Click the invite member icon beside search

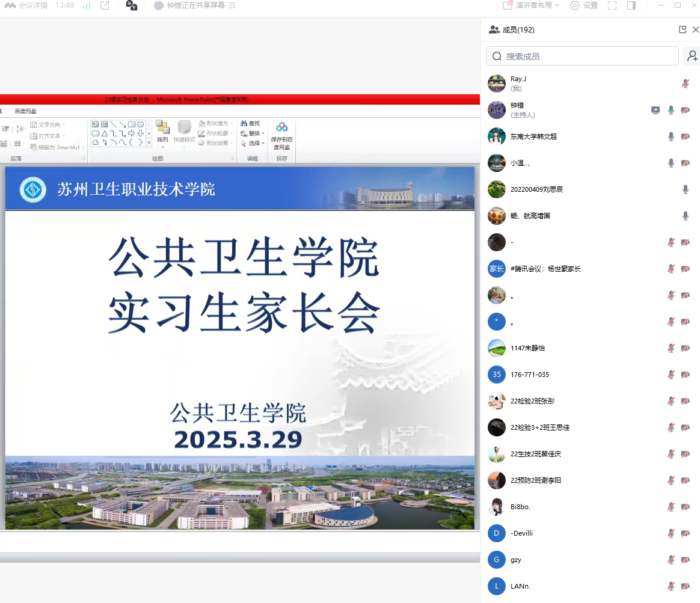(x=692, y=56)
